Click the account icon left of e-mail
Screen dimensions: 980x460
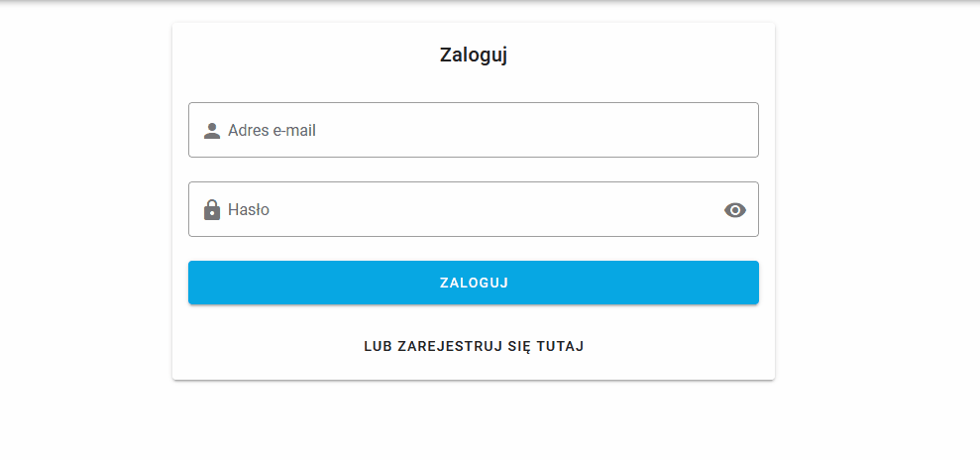tap(211, 131)
